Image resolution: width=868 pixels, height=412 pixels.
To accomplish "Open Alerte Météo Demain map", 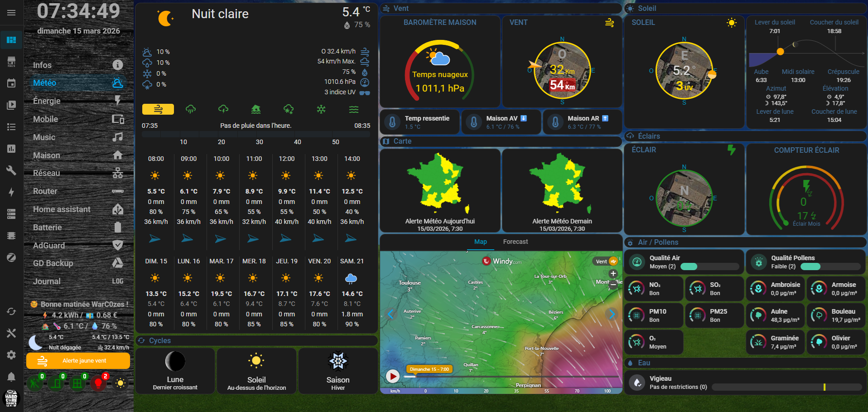I will click(562, 191).
